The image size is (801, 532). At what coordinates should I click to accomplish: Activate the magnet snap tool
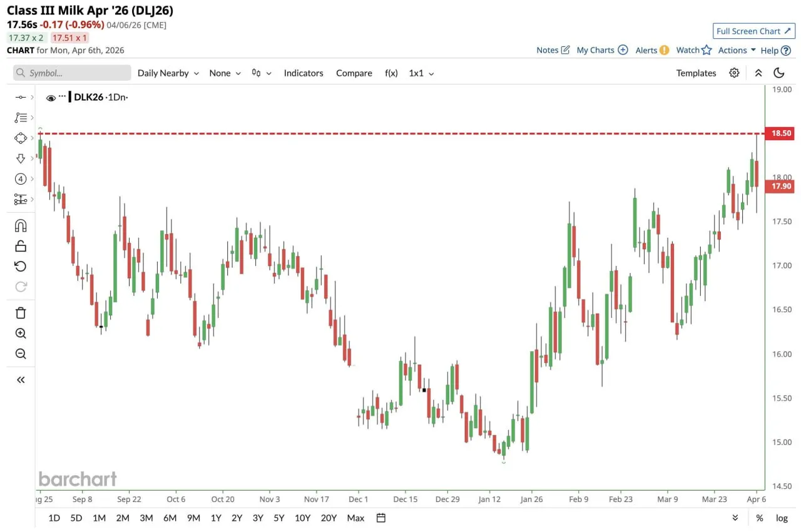pos(21,225)
